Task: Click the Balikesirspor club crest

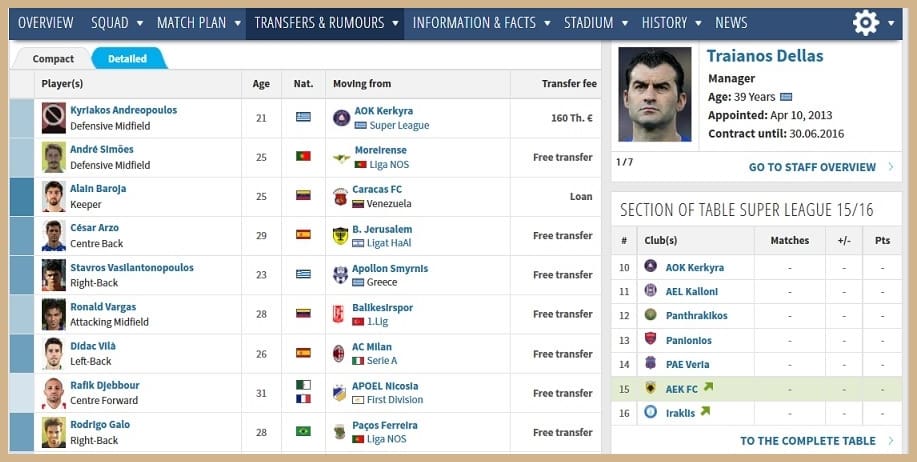Action: (340, 314)
